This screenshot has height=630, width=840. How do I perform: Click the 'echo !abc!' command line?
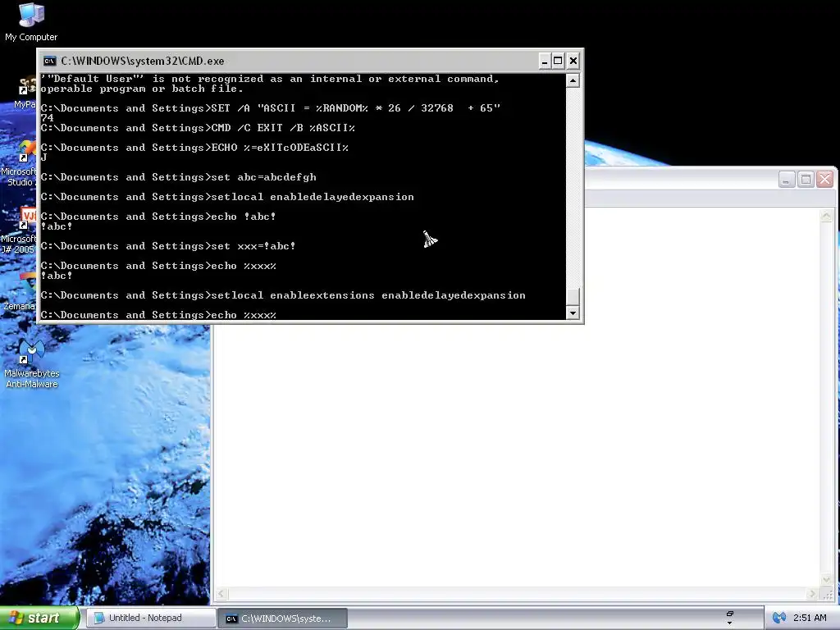[158, 217]
